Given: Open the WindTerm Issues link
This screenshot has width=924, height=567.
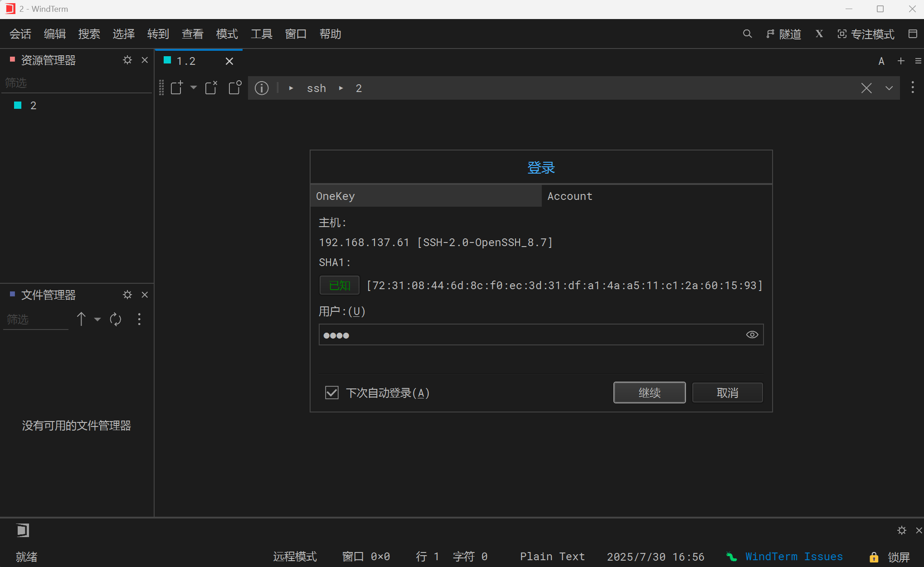Looking at the screenshot, I should point(794,557).
